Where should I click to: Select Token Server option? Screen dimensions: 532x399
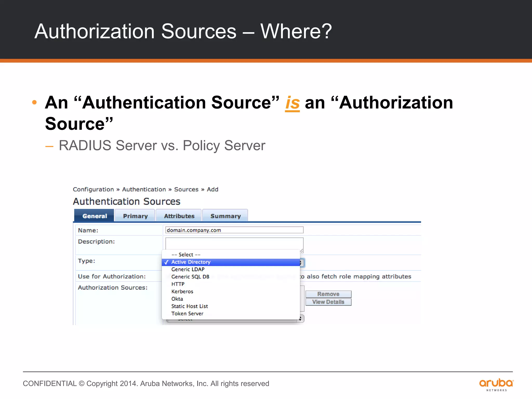click(x=231, y=314)
